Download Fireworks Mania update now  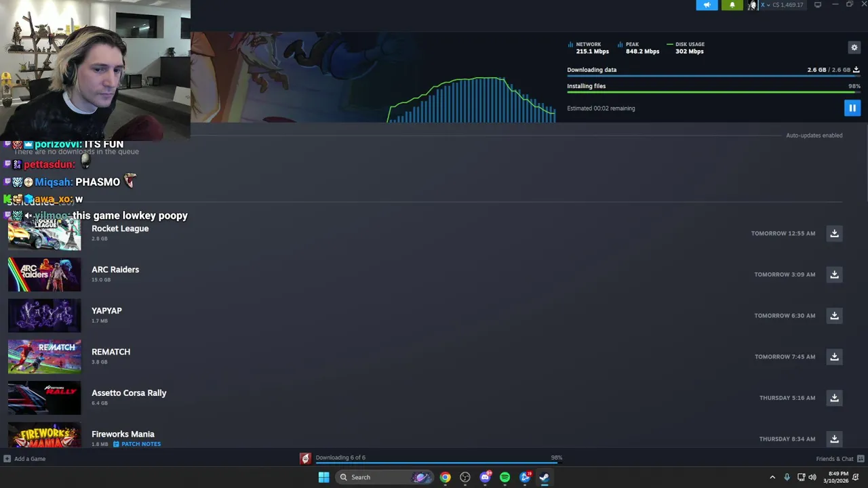click(x=834, y=439)
